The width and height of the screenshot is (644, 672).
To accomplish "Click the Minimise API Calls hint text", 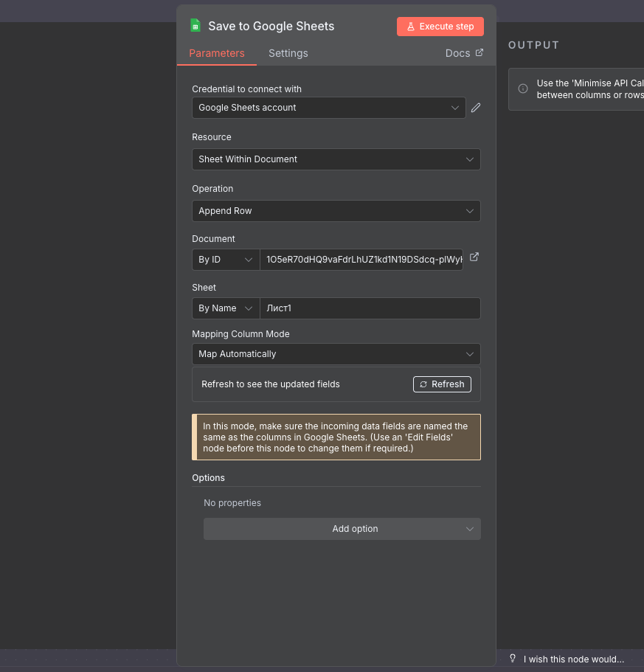I will 590,89.
